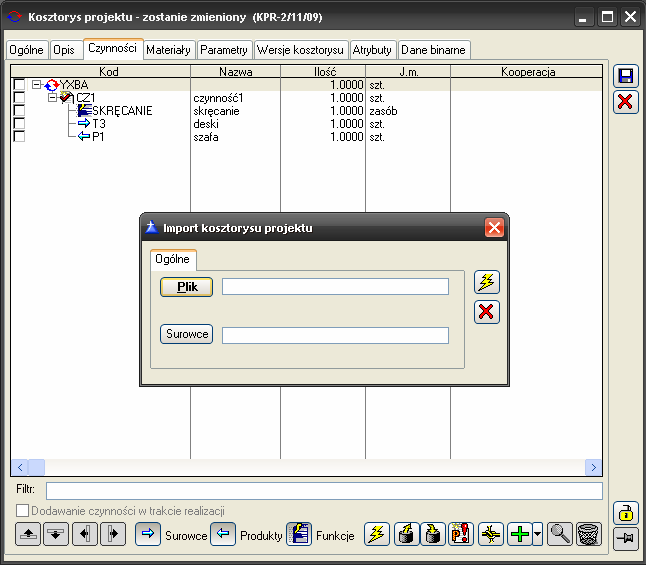Click the pin icon at the bottom right
Screen dimensions: 646x565
(x=626, y=539)
